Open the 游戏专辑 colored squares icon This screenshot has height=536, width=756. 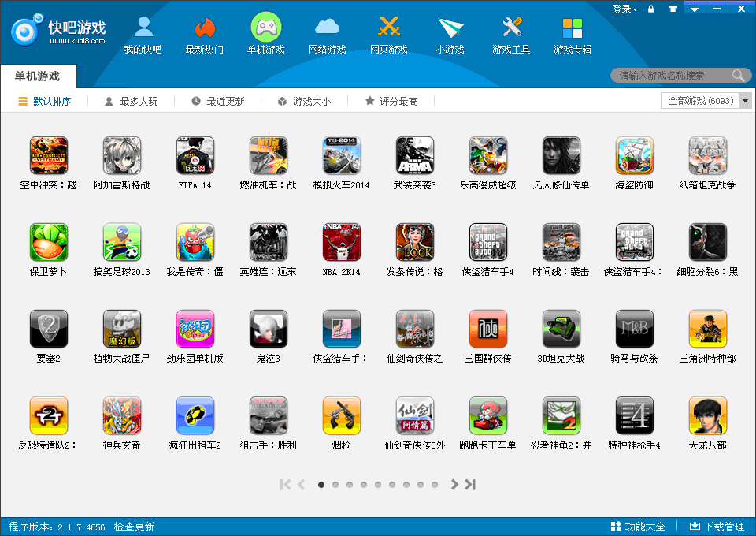point(573,28)
